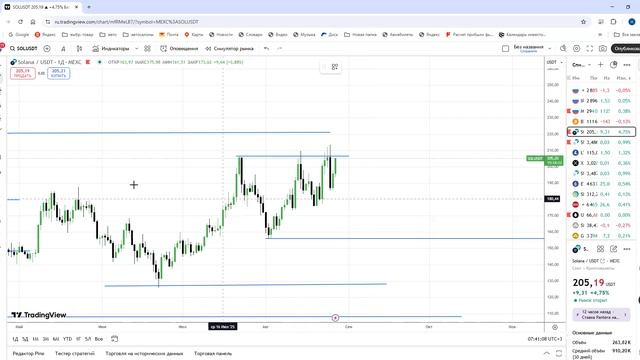Image resolution: width=640 pixels, height=360 pixels.
Task: Open the layout setup square icon
Action: coord(505,49)
